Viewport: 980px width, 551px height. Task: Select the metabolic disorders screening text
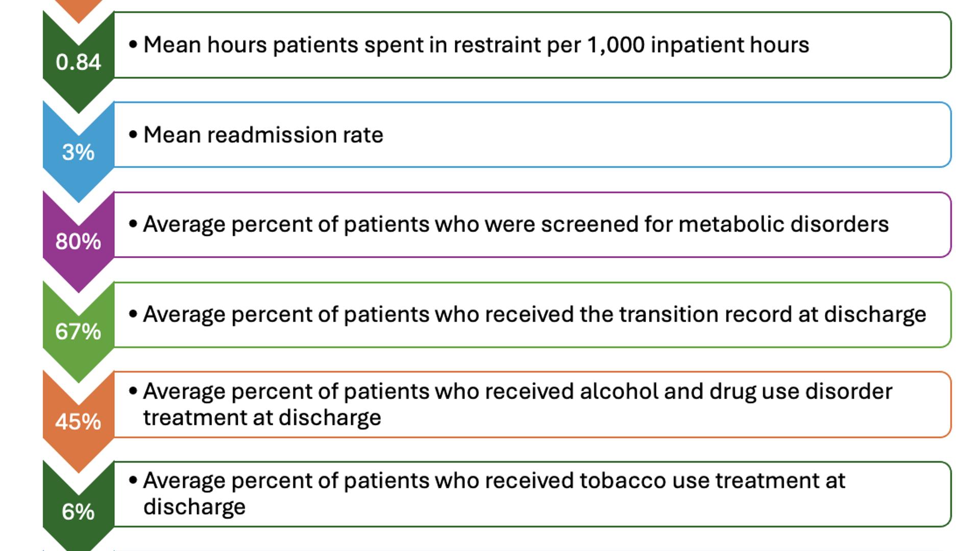click(516, 224)
